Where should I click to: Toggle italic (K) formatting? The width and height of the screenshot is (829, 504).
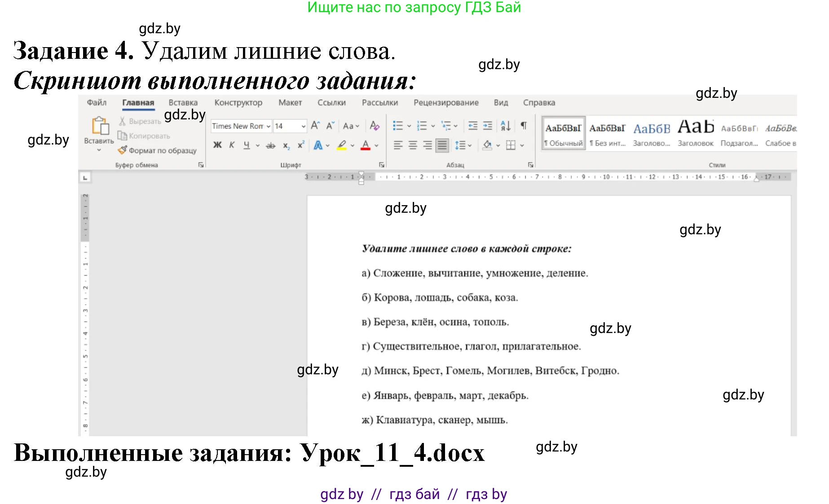pos(232,145)
